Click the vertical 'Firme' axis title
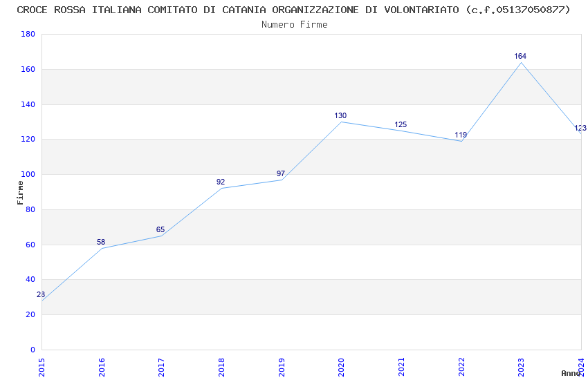The image size is (588, 380). [x=20, y=193]
